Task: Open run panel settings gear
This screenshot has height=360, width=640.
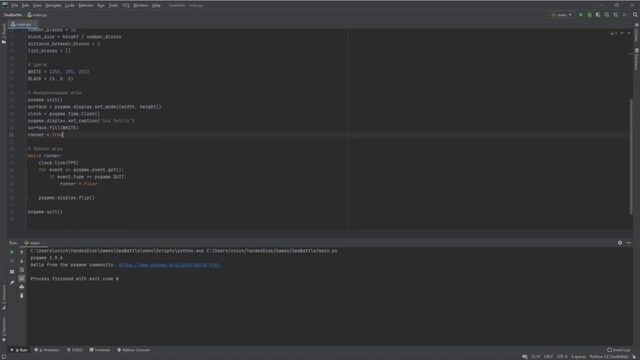Action: pyautogui.click(x=620, y=243)
